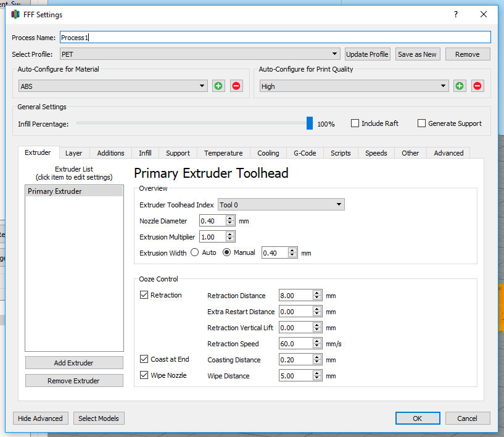Open the Infill tab
This screenshot has width=504, height=437.
145,153
